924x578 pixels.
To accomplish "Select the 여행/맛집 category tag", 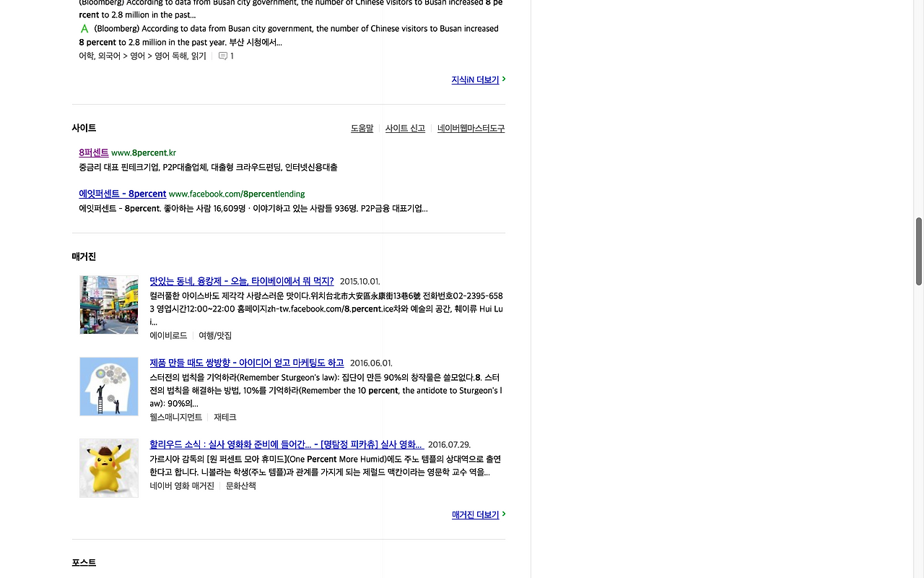I will pos(215,335).
